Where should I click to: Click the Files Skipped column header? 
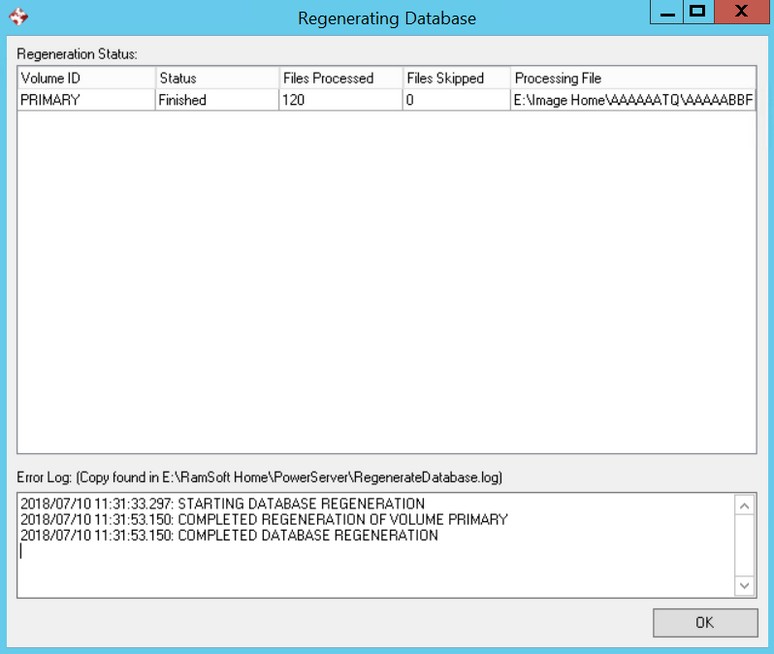coord(456,78)
